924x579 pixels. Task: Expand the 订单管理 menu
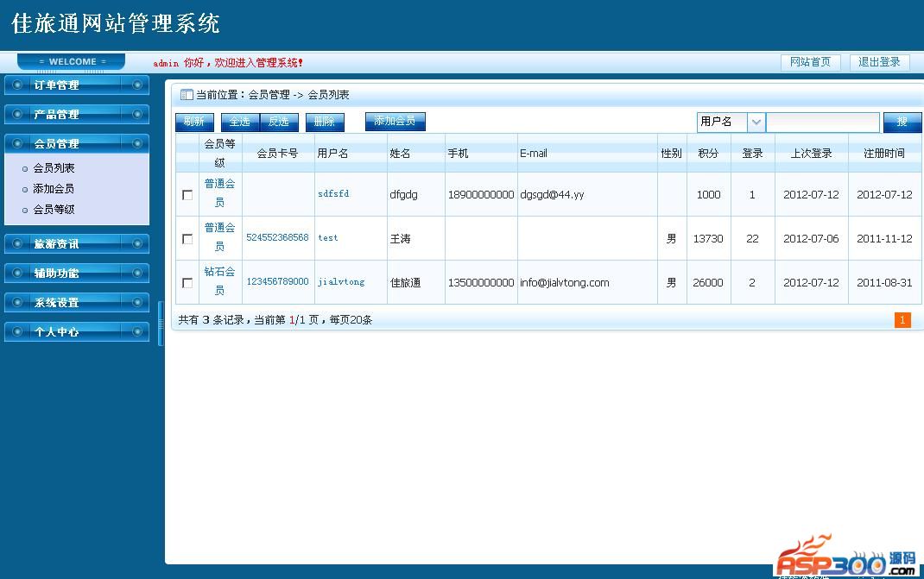coord(77,85)
